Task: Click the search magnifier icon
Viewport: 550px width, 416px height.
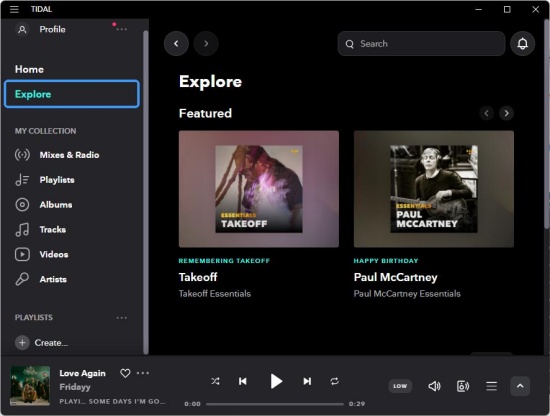Action: point(349,44)
